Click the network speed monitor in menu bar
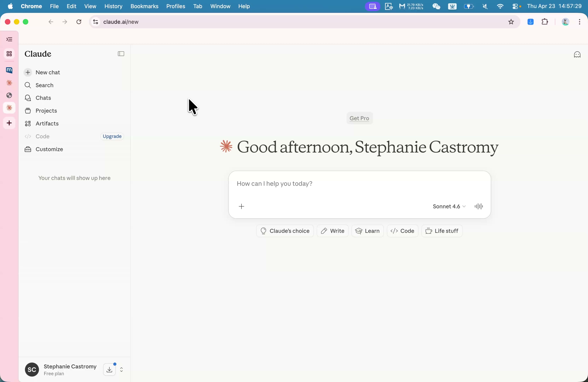Screen dimensions: 588x382 pyautogui.click(x=411, y=6)
